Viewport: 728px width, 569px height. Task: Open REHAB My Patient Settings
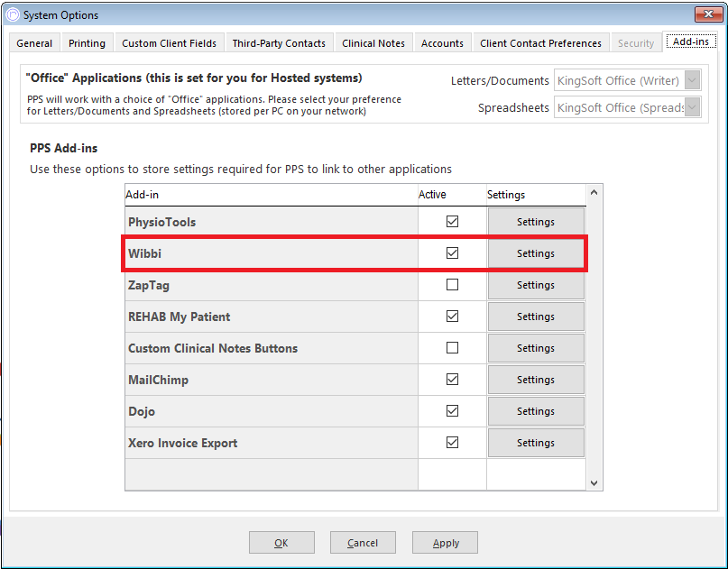click(x=536, y=317)
